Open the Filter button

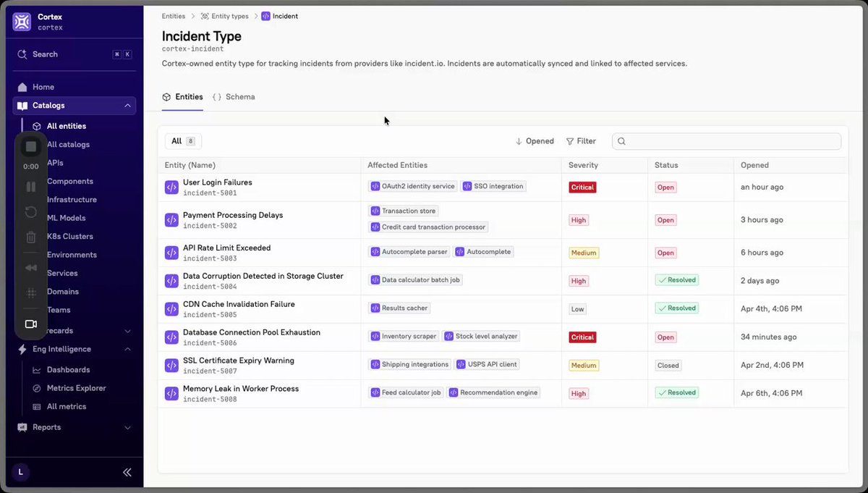tap(581, 141)
